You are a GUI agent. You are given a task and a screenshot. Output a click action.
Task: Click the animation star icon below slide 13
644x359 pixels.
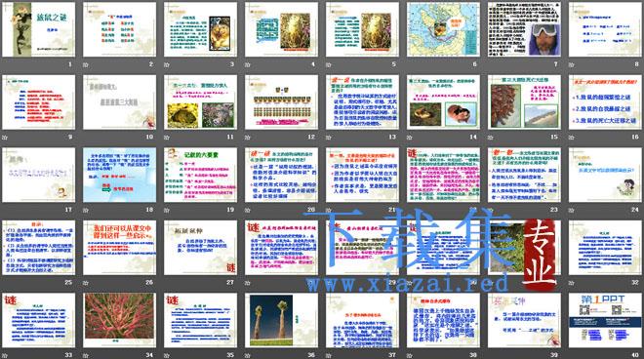click(x=329, y=138)
